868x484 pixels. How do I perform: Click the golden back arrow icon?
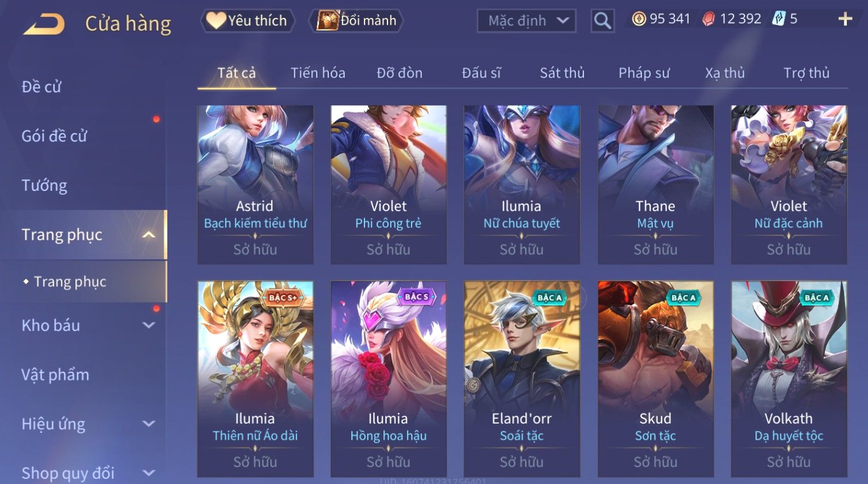(x=44, y=24)
